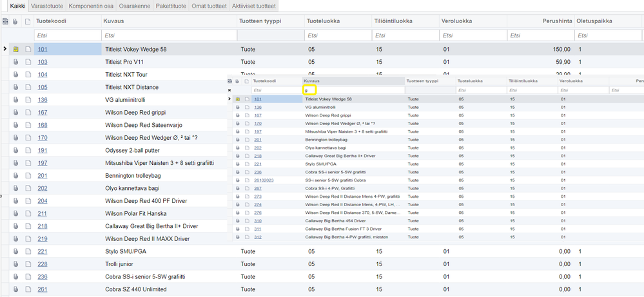
Task: Switch to Osarakenne tab
Action: (x=134, y=6)
